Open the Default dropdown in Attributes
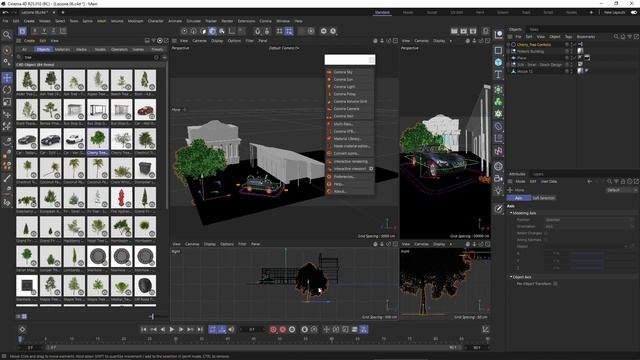The image size is (640, 360). 621,190
